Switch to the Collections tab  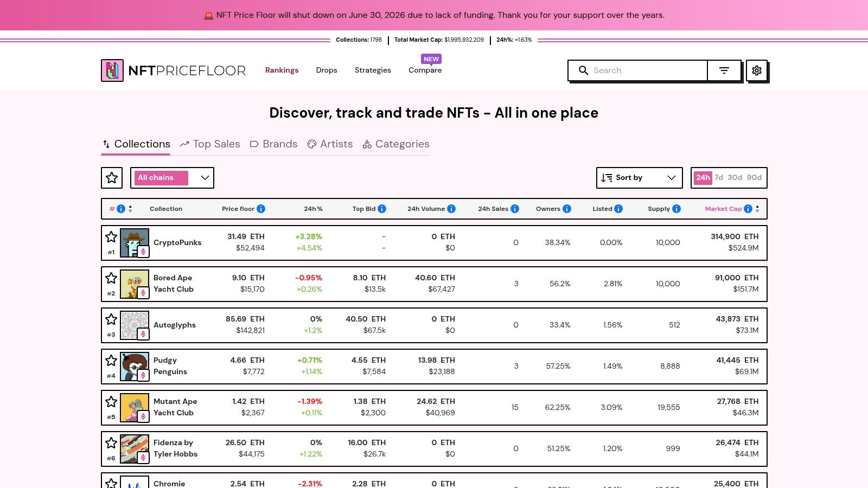136,144
